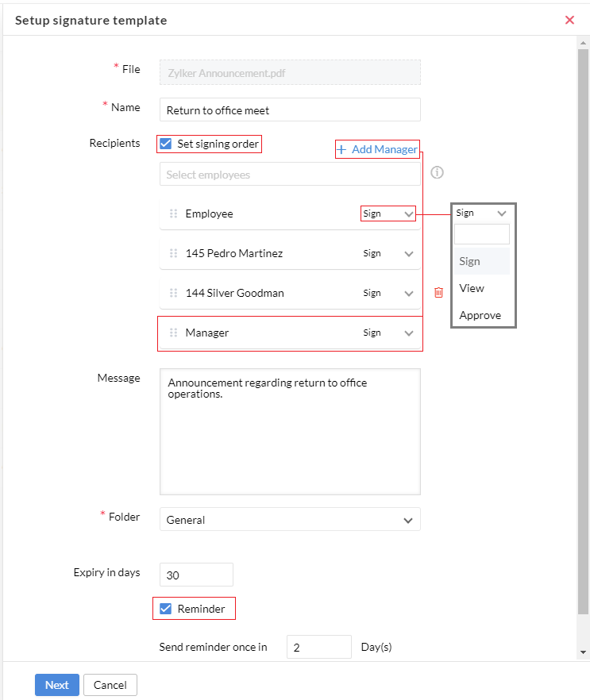Image resolution: width=590 pixels, height=700 pixels.
Task: Click the Next button
Action: click(56, 685)
